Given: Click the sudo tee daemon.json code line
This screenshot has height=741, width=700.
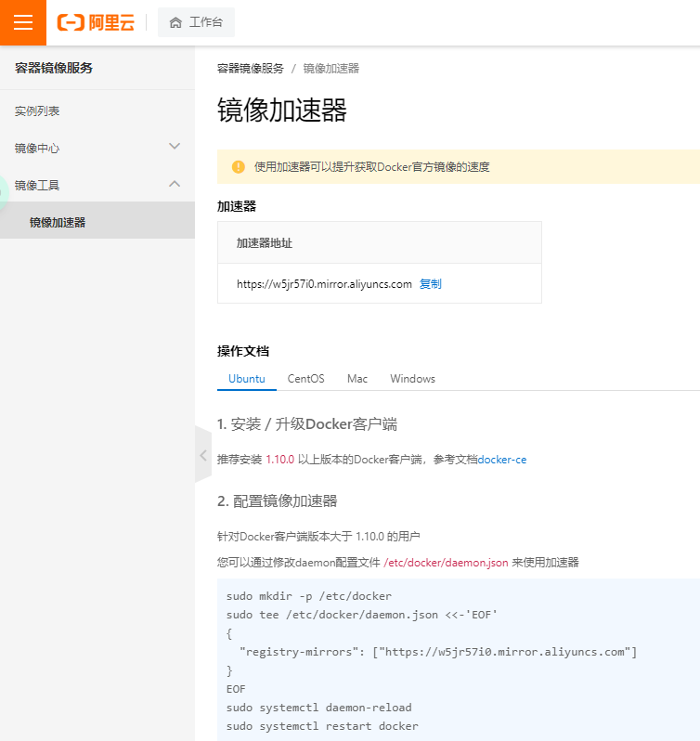Looking at the screenshot, I should [x=361, y=615].
